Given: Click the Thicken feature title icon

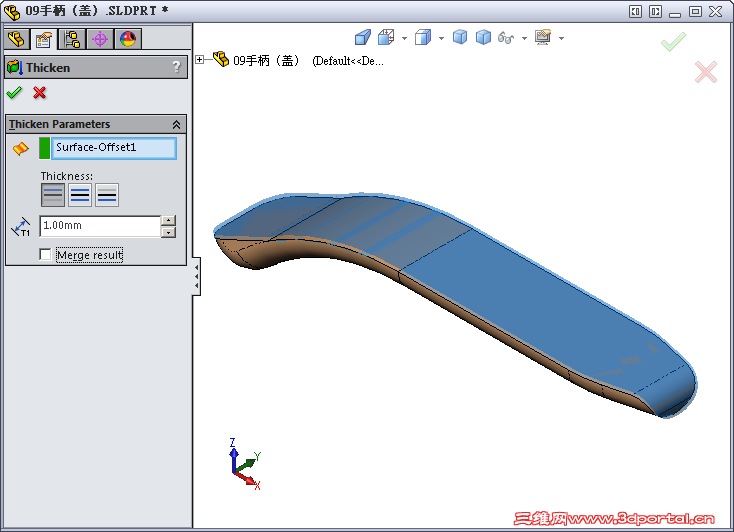Looking at the screenshot, I should click(x=15, y=67).
